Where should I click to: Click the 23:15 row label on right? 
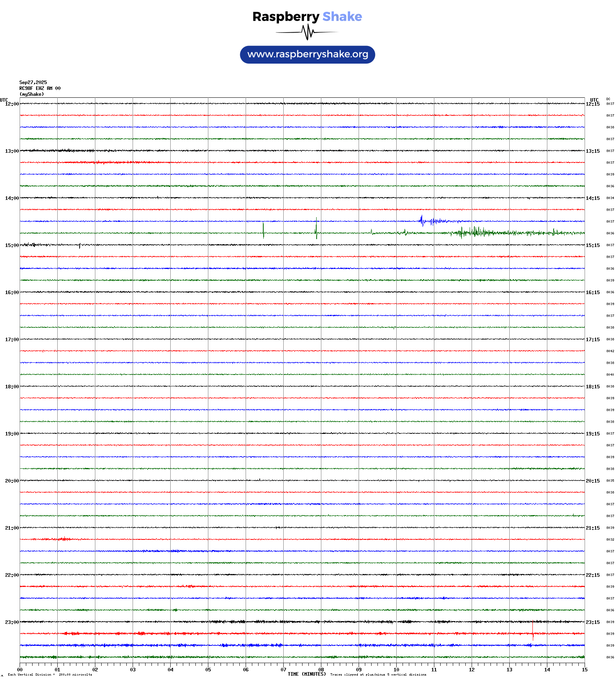point(592,622)
